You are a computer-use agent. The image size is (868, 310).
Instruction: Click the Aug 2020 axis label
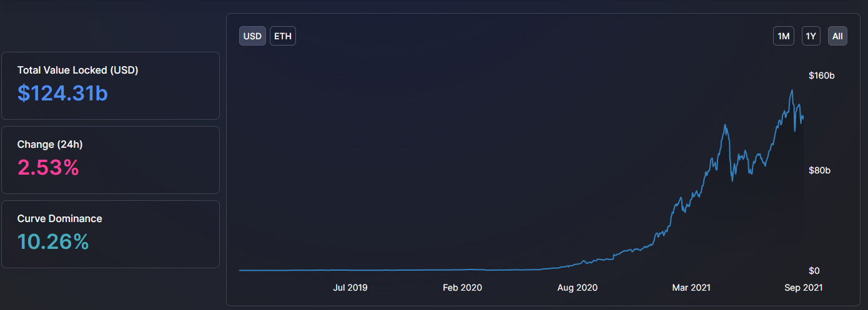578,288
